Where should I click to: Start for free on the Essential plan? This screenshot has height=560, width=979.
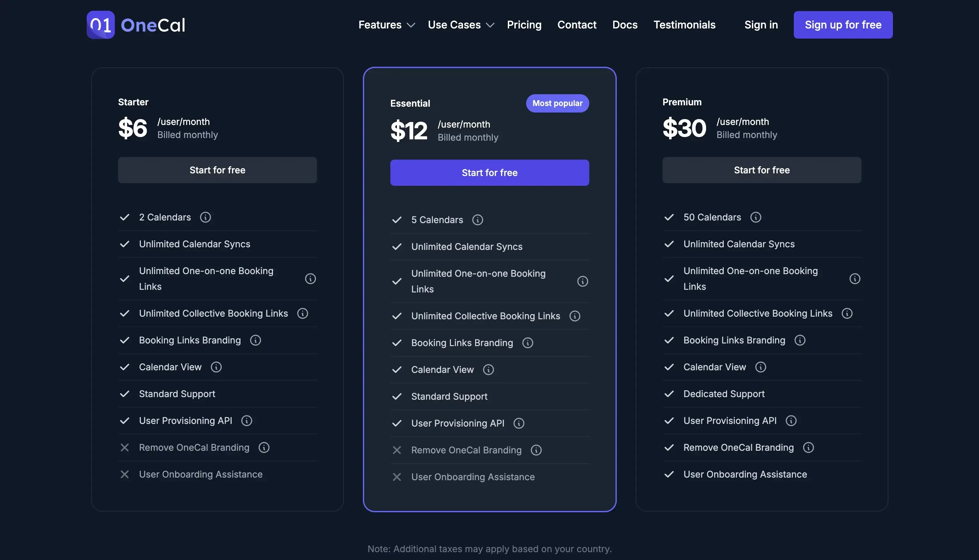pyautogui.click(x=489, y=172)
